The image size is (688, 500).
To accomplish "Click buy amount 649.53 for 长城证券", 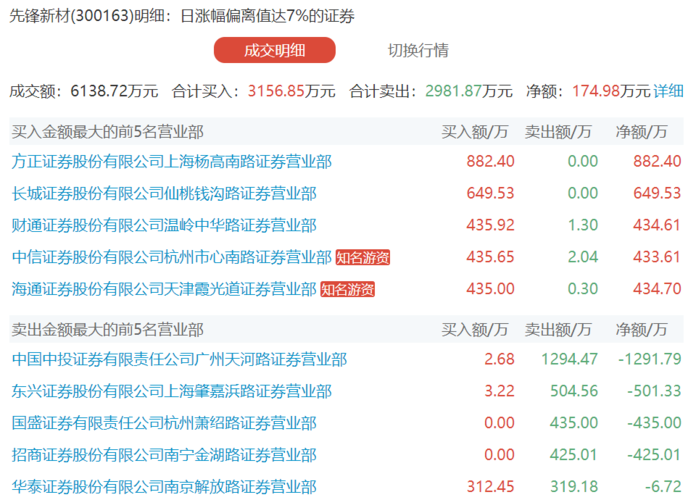I will 490,193.
